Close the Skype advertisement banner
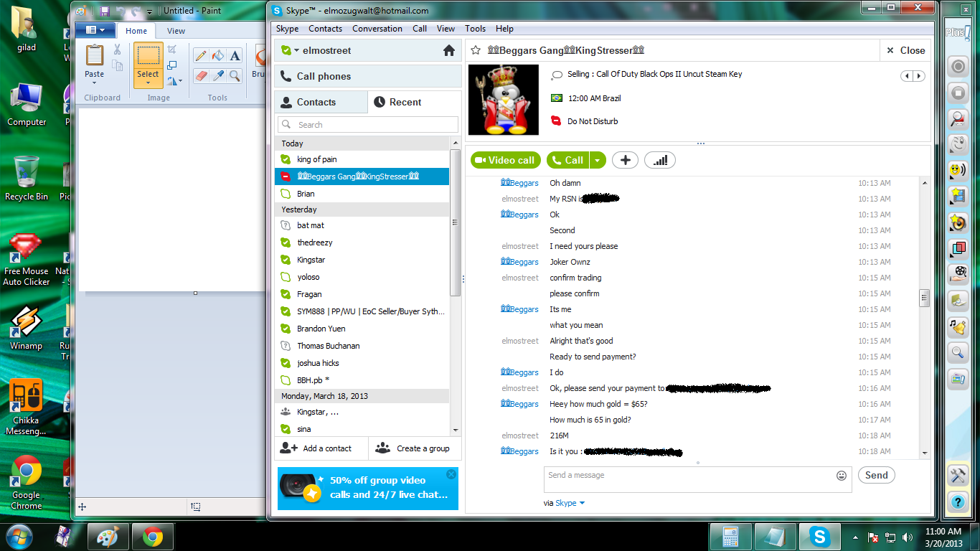The width and height of the screenshot is (980, 551). [451, 474]
